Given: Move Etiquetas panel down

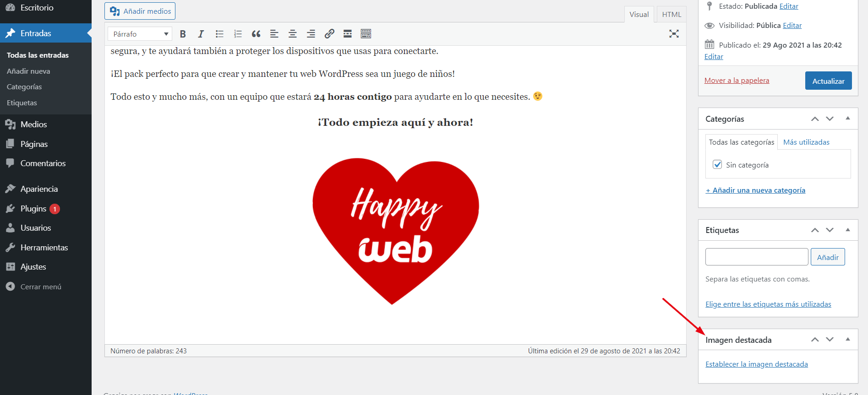Looking at the screenshot, I should tap(830, 230).
